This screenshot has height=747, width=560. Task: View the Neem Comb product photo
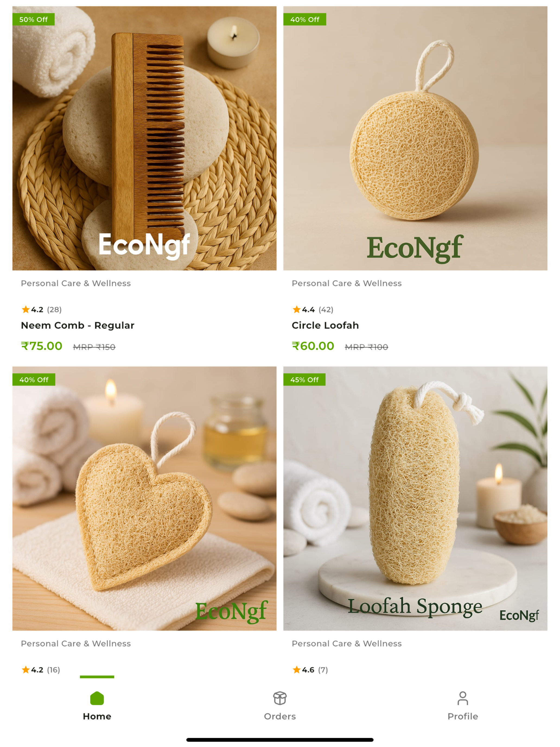[x=144, y=138]
